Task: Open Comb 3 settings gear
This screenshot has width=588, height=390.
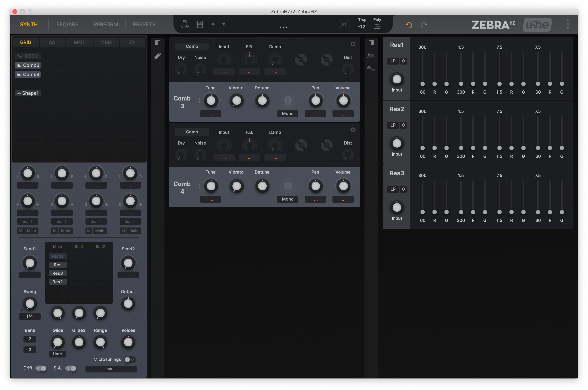Action: coord(353,44)
